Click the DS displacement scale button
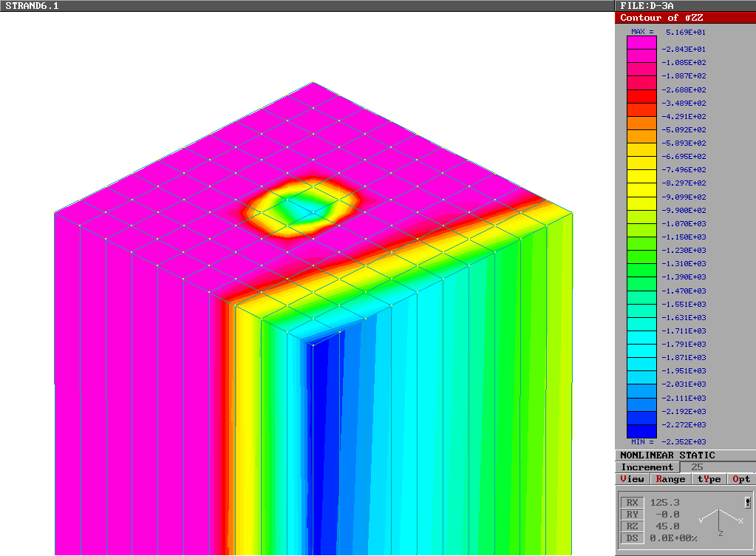 [632, 538]
